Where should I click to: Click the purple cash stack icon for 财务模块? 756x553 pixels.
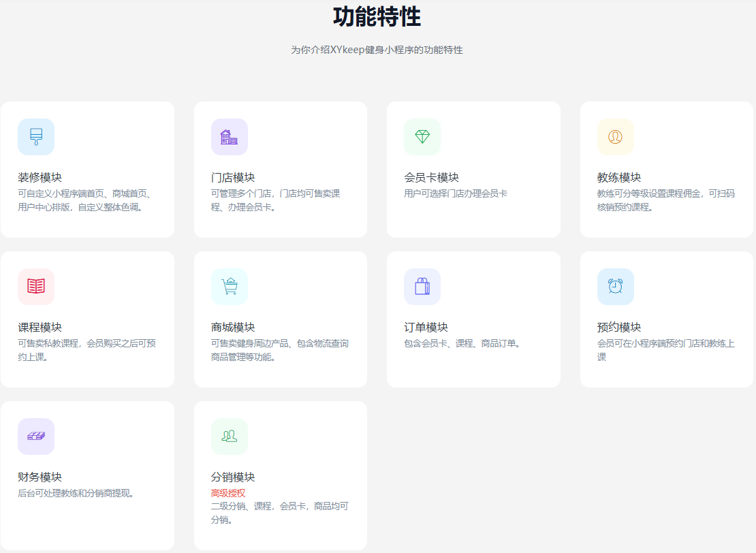(36, 437)
